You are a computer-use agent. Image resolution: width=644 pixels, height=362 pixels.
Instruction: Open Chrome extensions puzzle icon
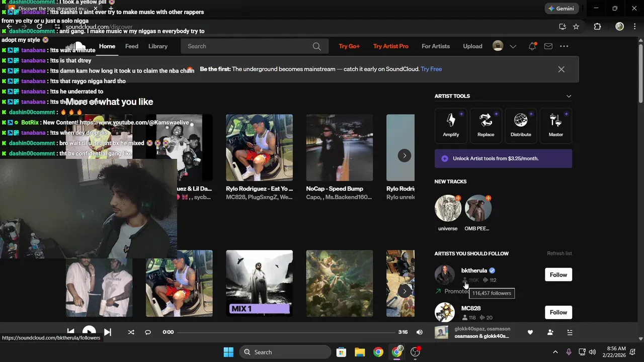(597, 27)
